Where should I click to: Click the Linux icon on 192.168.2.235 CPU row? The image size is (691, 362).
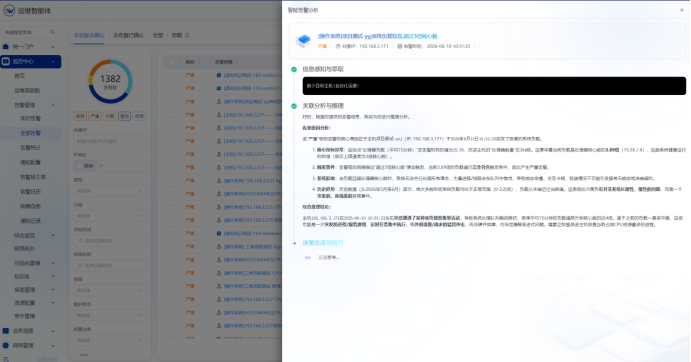(219, 207)
